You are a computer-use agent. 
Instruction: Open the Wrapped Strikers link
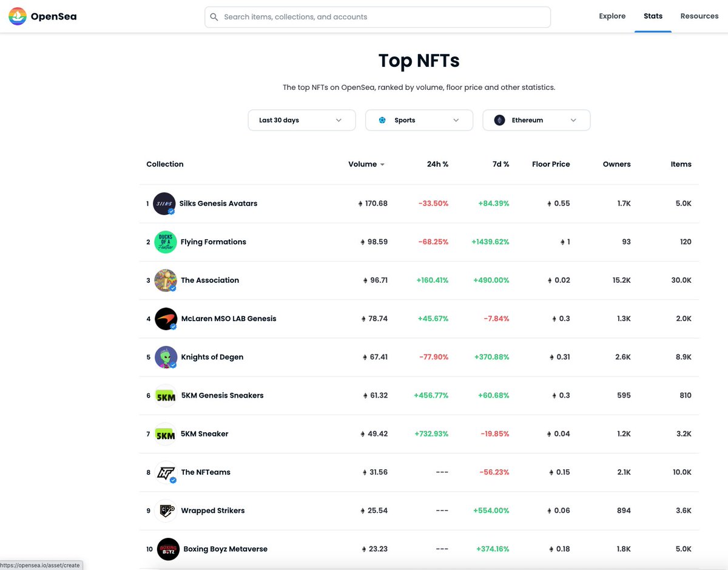pos(213,511)
